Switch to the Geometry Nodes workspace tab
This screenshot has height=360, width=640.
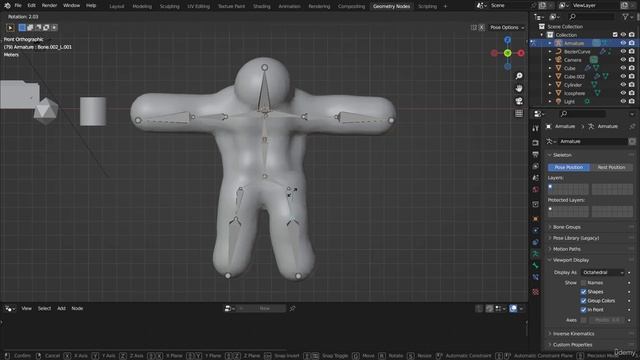coord(391,6)
